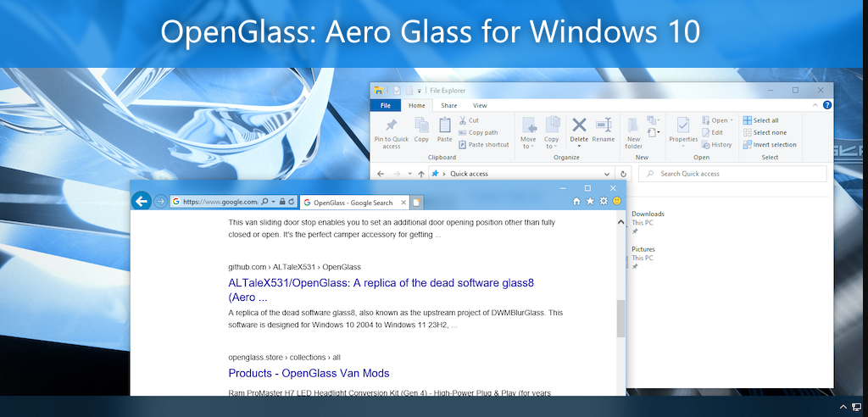Click the Delete X icon in Organize group
868x417 pixels.
point(579,124)
